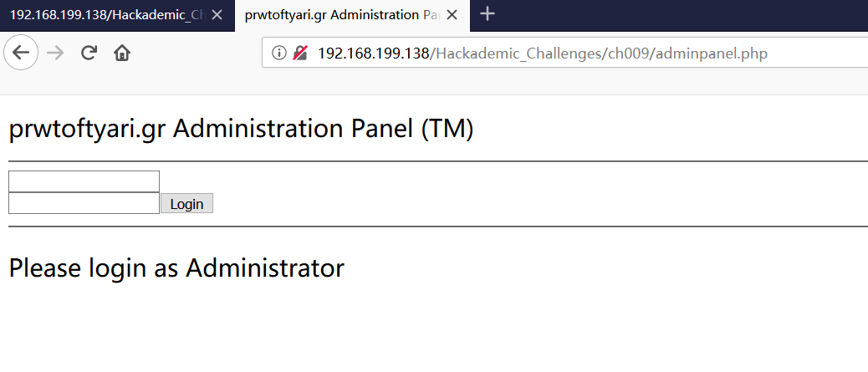
Task: Close the Hackademic_Challenges tab
Action: coord(217,15)
